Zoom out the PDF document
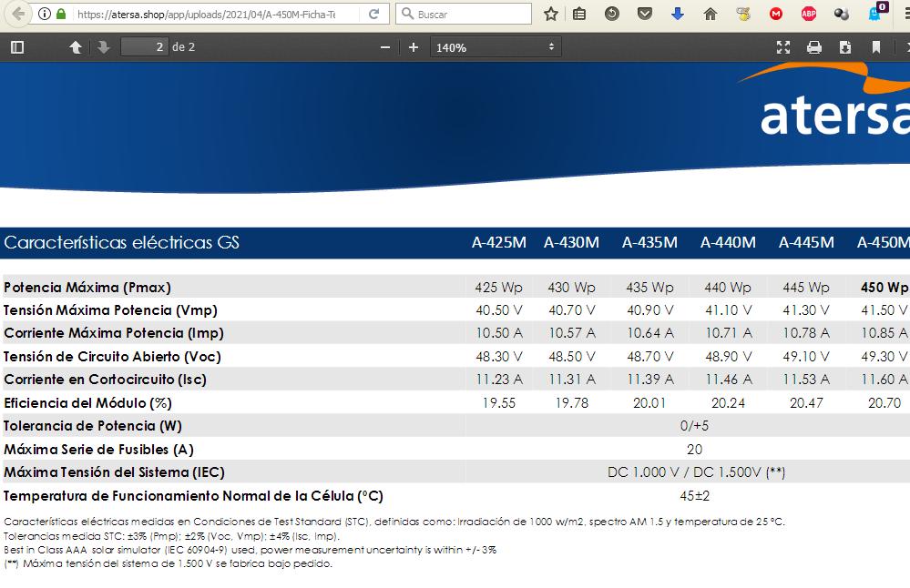This screenshot has height=588, width=910. click(x=384, y=47)
